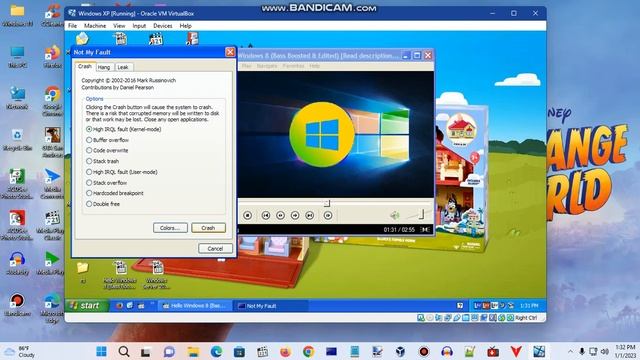640x360 pixels.
Task: Open Google Chrome desktop shortcut
Action: point(53,101)
